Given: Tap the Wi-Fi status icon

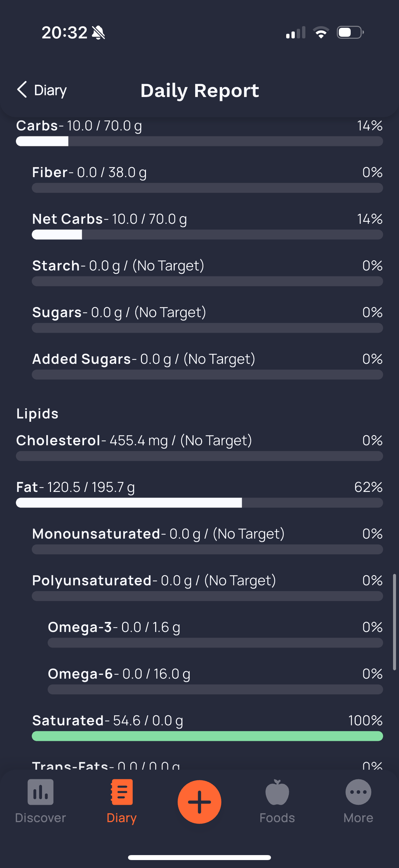Looking at the screenshot, I should point(321,32).
